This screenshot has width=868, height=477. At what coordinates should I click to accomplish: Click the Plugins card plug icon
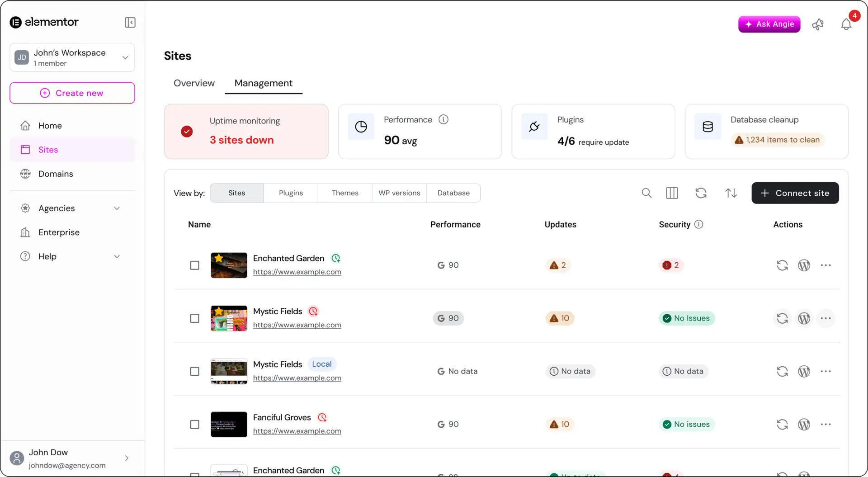[534, 127]
